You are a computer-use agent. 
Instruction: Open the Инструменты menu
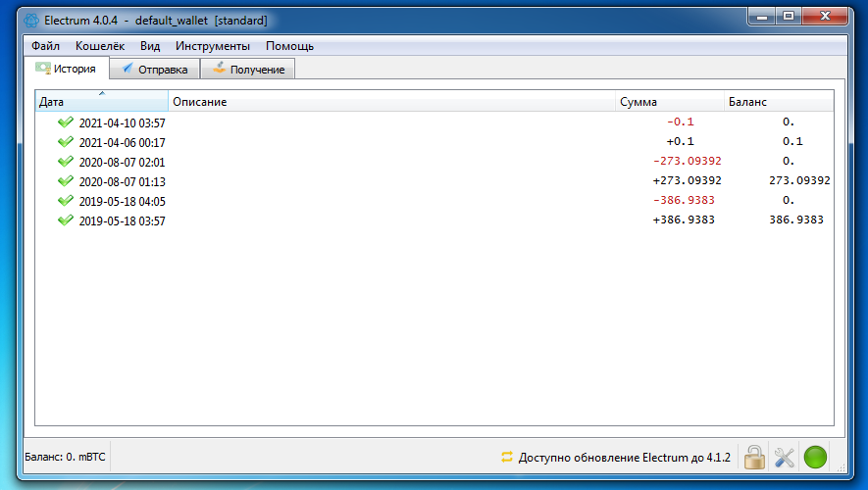click(x=213, y=46)
